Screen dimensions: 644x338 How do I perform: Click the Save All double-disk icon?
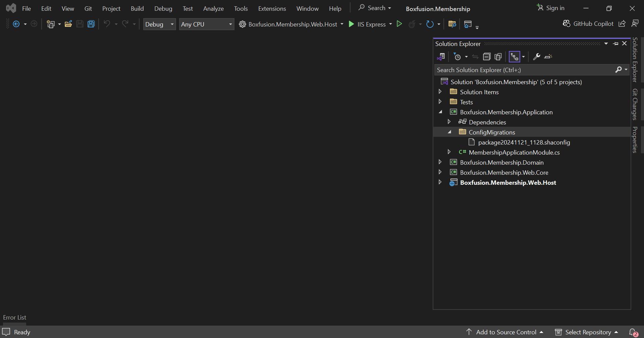(91, 24)
